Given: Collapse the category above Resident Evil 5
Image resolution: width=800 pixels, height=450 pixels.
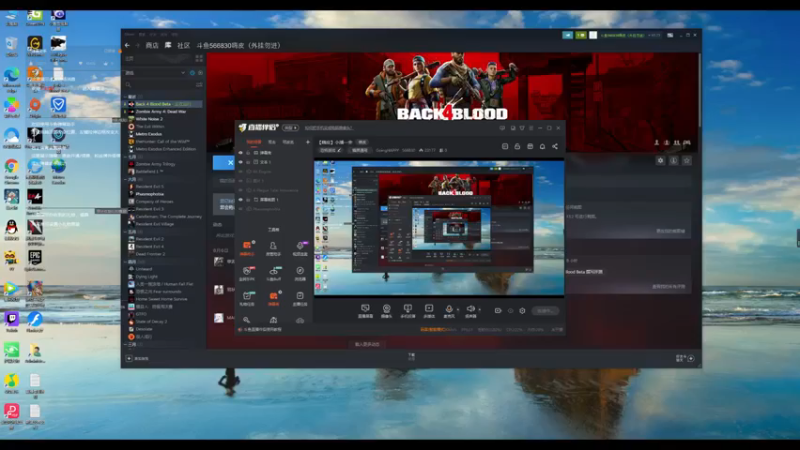Looking at the screenshot, I should pos(126,179).
